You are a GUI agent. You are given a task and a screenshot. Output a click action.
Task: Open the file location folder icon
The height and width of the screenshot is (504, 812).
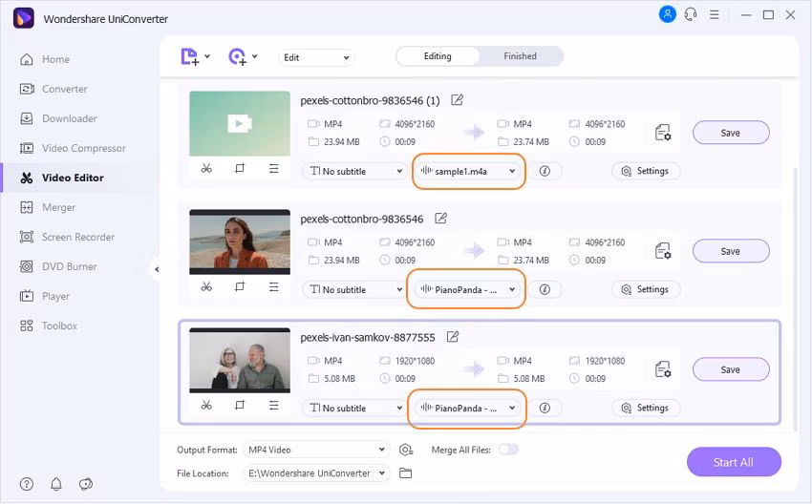click(x=405, y=472)
